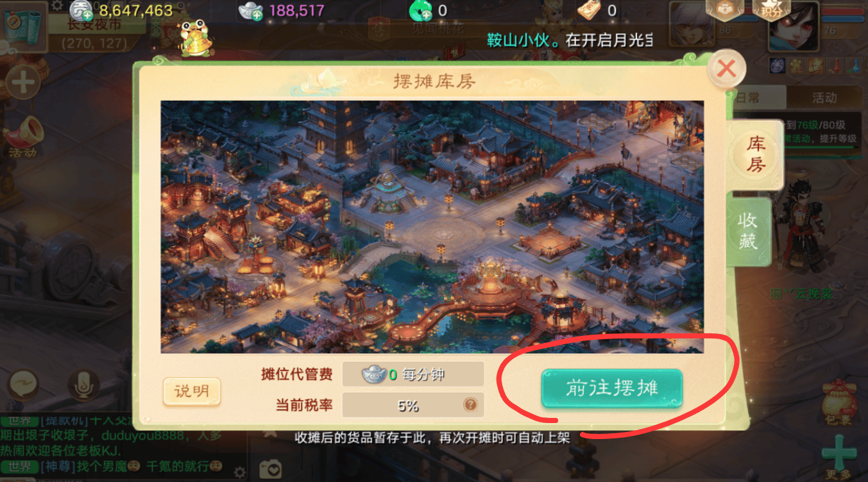Select the 活动 tab on right panel
This screenshot has width=868, height=482.
coord(824,98)
